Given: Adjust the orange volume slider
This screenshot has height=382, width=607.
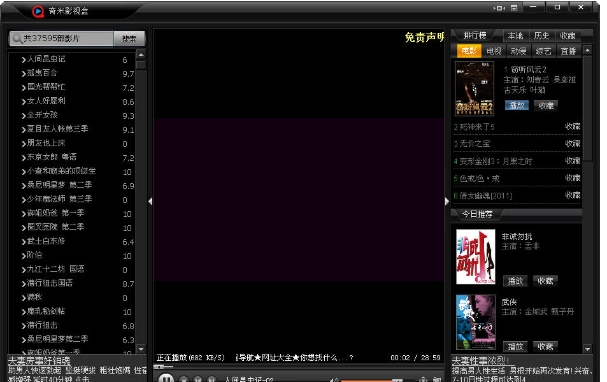Looking at the screenshot, I should point(372,381).
